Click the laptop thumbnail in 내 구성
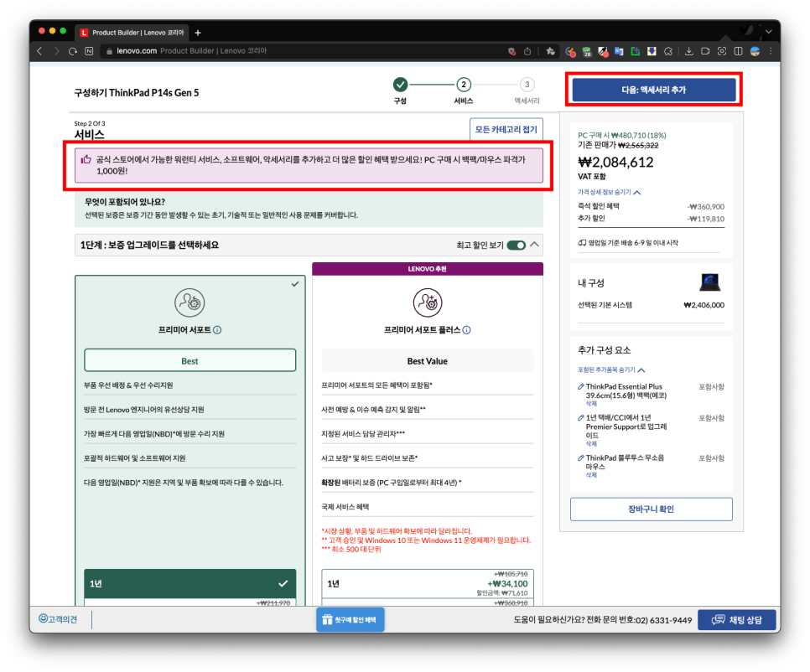 pos(710,282)
